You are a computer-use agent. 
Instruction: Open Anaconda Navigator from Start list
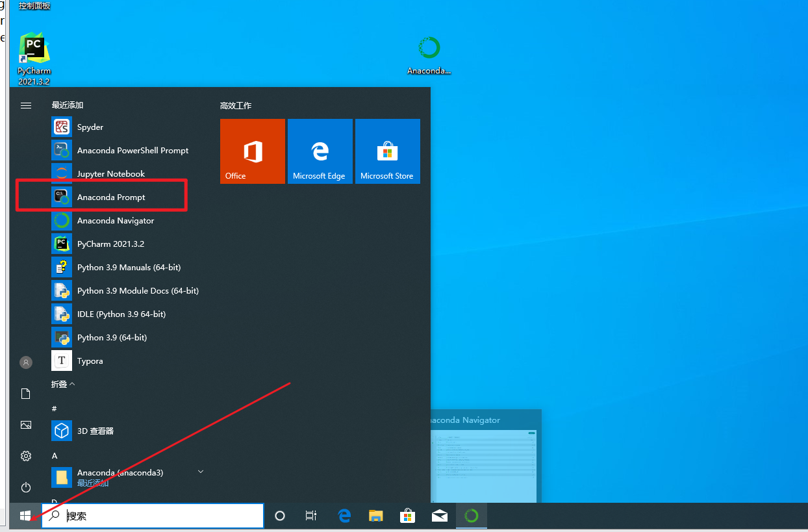click(127, 221)
